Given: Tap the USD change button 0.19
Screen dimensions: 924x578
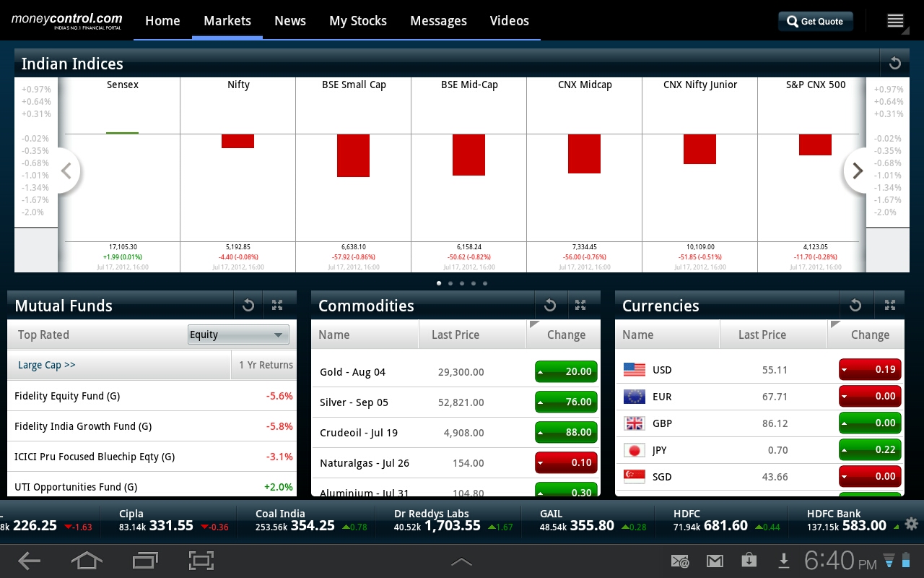Looking at the screenshot, I should (870, 369).
